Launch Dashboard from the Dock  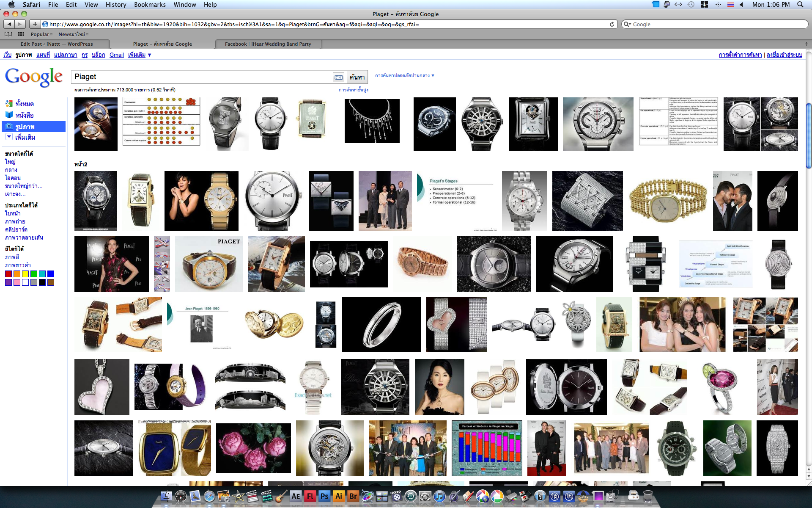(x=181, y=496)
